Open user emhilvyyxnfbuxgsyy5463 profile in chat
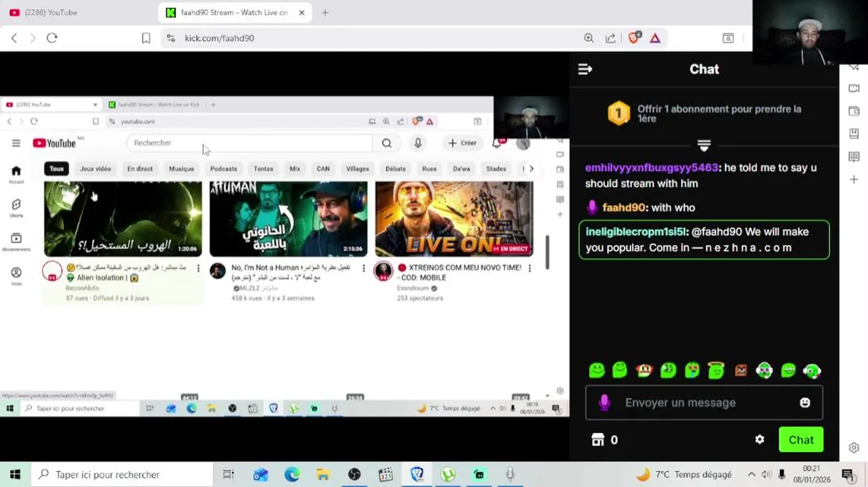The width and height of the screenshot is (868, 487). tap(652, 168)
